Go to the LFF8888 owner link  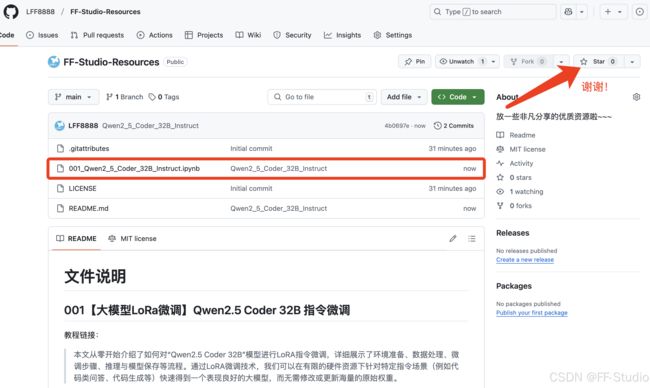[x=40, y=12]
